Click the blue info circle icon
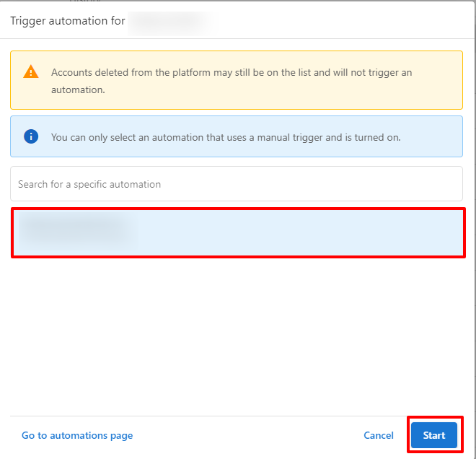This screenshot has width=476, height=459. (x=31, y=136)
